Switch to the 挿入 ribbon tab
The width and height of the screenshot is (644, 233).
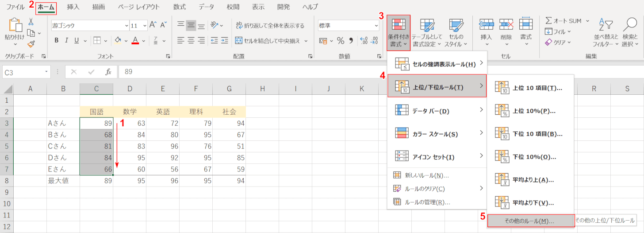pyautogui.click(x=73, y=7)
